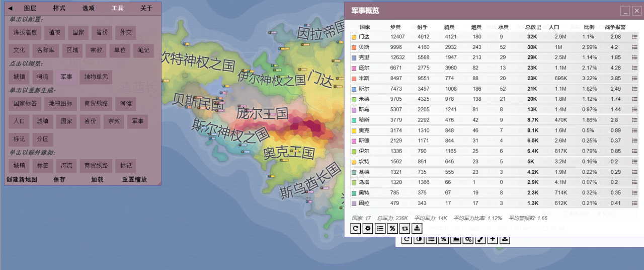Open list icon for 米斯 row
Viewport: 644px width, 270px height.
[x=634, y=78]
